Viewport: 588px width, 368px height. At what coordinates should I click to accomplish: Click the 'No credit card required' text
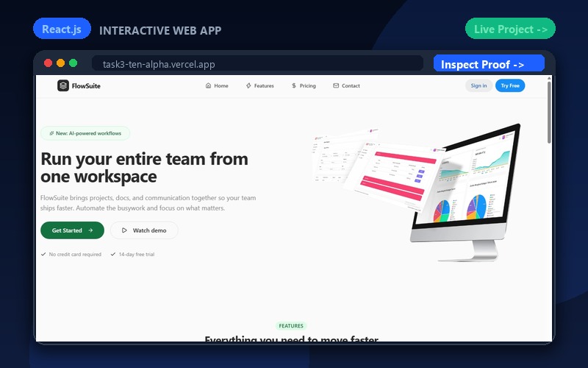(x=75, y=254)
